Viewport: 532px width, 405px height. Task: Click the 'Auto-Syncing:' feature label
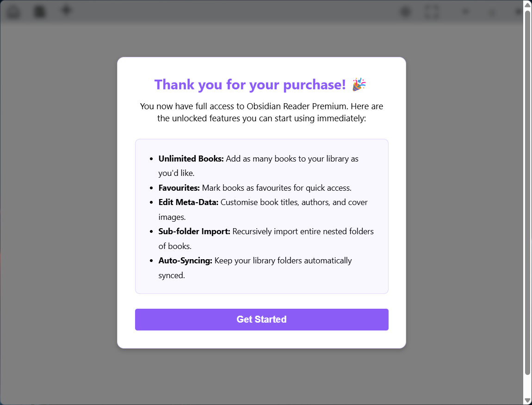point(185,261)
